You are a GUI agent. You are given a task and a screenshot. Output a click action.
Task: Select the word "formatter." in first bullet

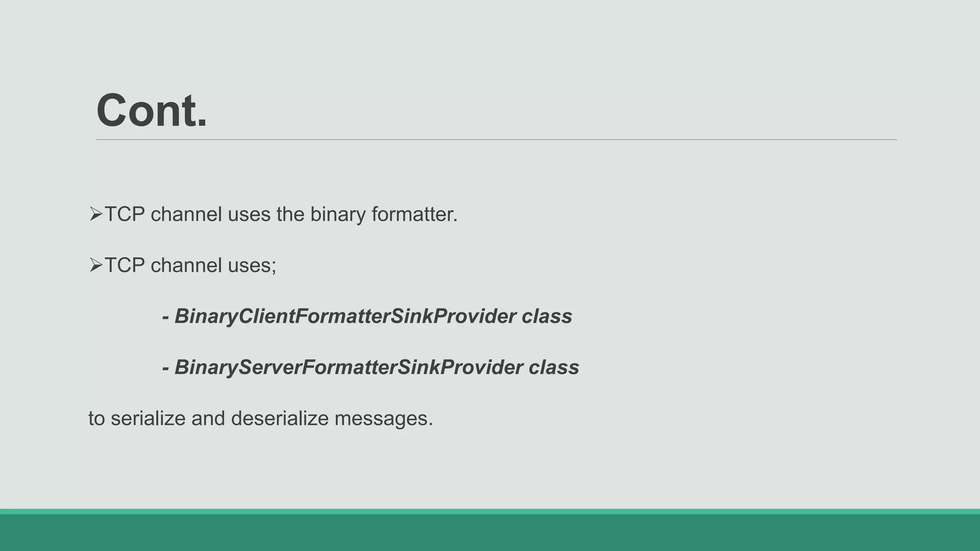coord(414,214)
